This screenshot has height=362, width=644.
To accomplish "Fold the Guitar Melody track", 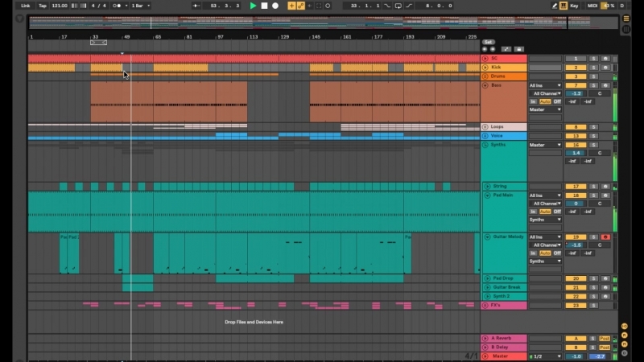I will coord(485,237).
